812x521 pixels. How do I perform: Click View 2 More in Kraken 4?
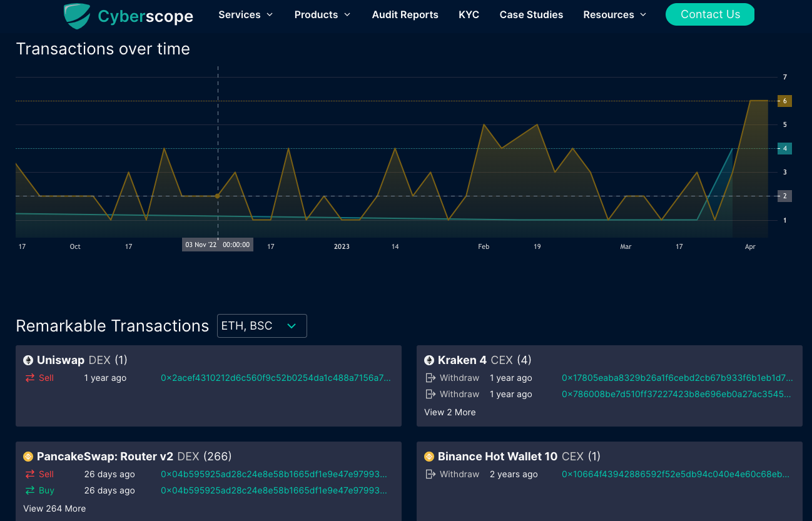click(x=450, y=412)
